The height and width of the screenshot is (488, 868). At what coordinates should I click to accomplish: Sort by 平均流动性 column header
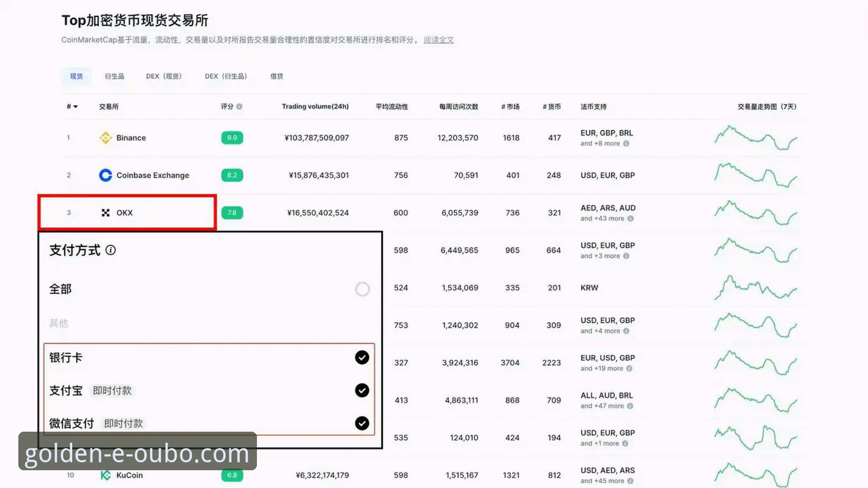391,107
